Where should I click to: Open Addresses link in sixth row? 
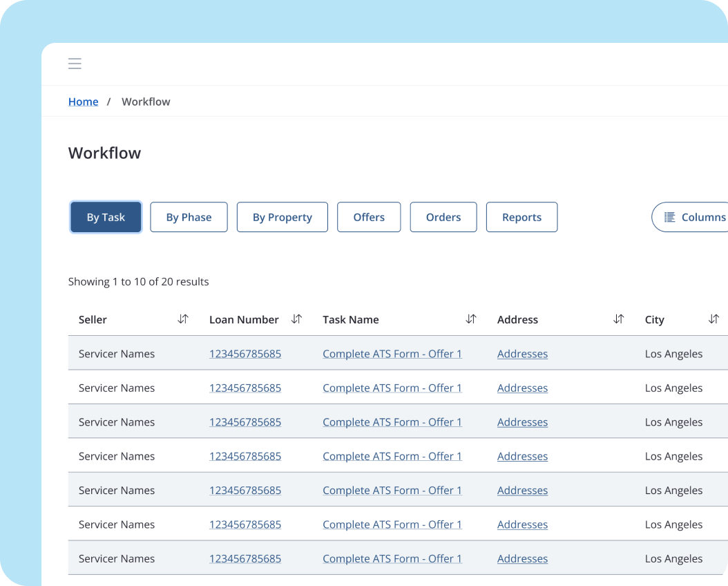point(522,524)
